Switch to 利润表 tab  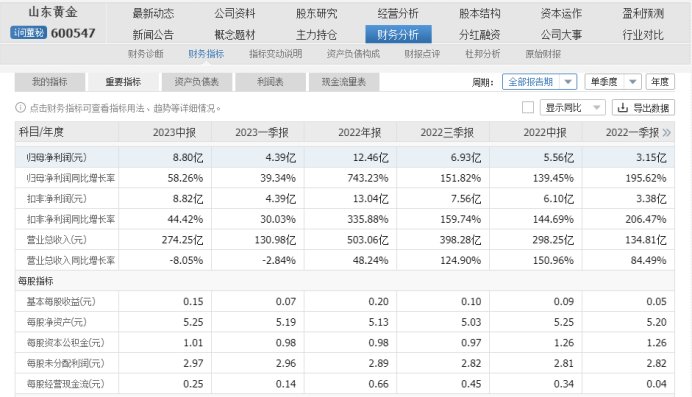270,82
